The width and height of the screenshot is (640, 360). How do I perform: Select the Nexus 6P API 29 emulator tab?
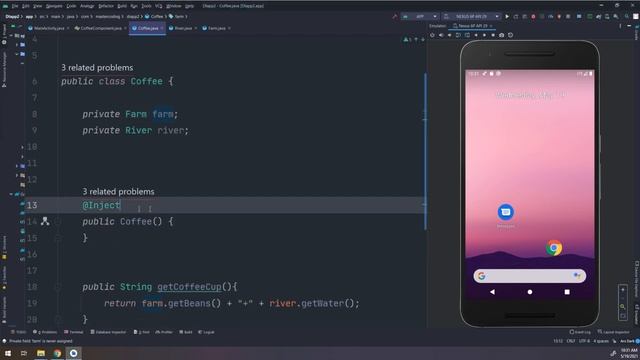[472, 26]
